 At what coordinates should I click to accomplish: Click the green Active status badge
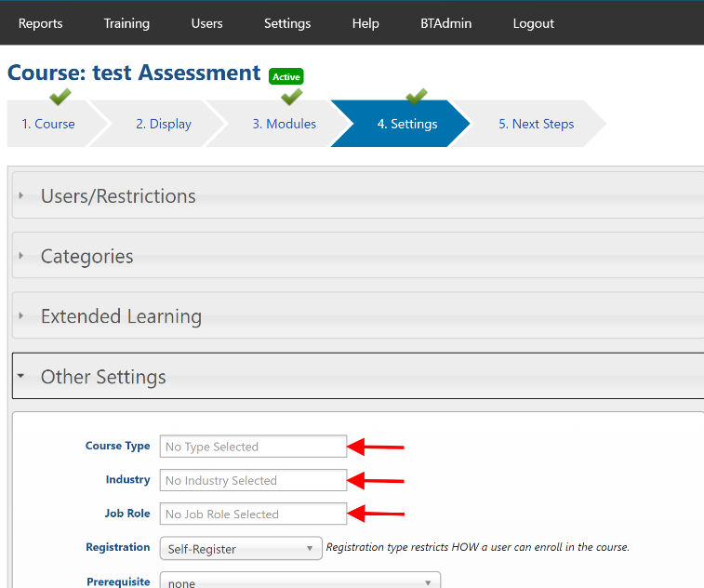click(x=286, y=76)
